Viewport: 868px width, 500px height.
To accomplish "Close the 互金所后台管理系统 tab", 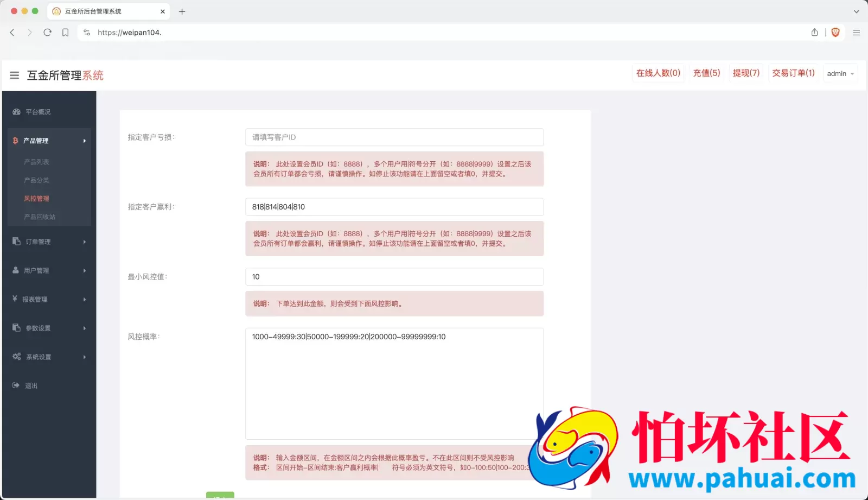I will coord(163,11).
